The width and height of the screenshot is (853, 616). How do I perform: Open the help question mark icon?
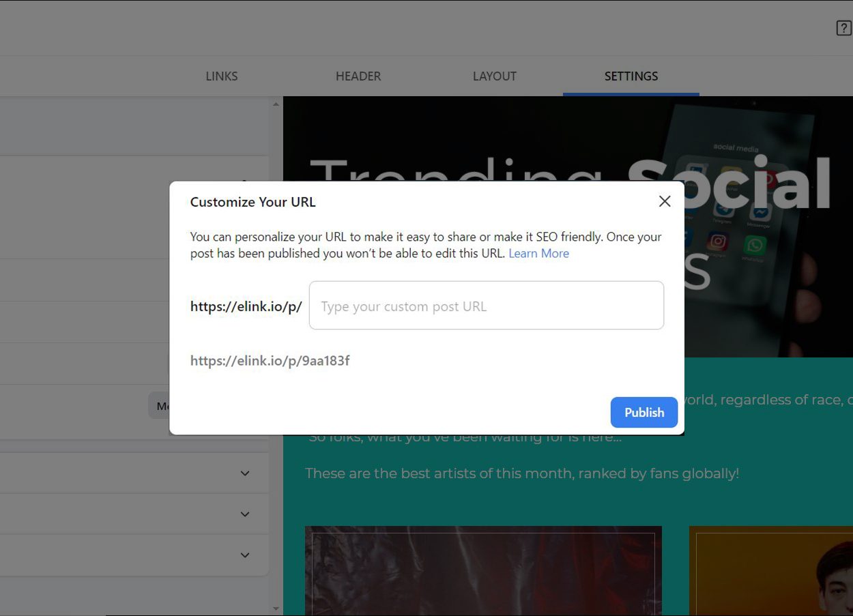pos(843,28)
